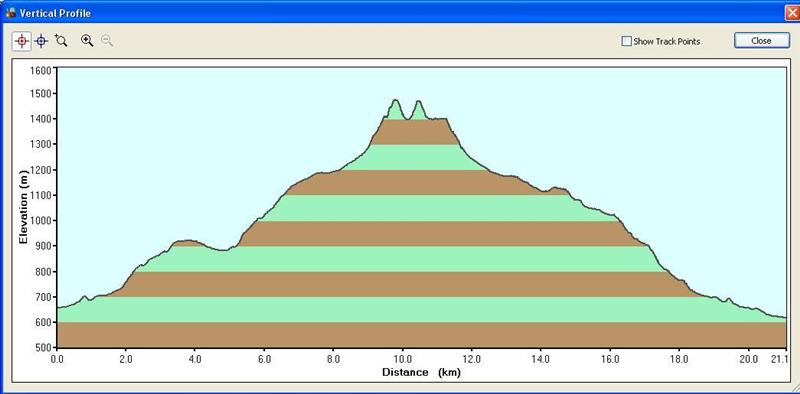800x394 pixels.
Task: Click the 1000 elevation axis value
Action: coord(41,220)
